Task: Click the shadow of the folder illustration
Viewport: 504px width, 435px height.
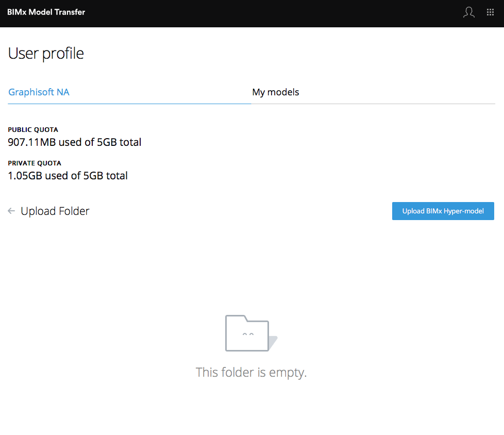Action: [x=273, y=342]
